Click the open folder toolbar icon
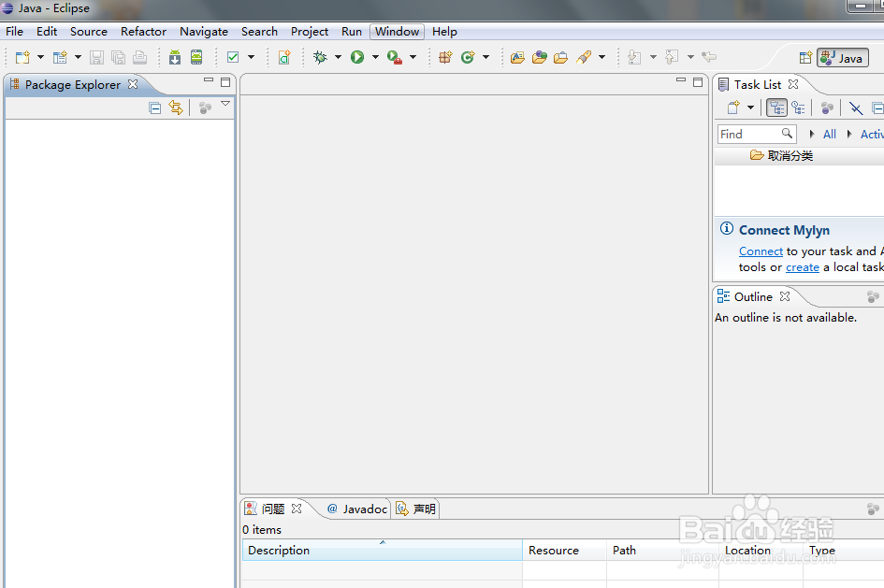Screen dimensions: 884x588 click(561, 57)
